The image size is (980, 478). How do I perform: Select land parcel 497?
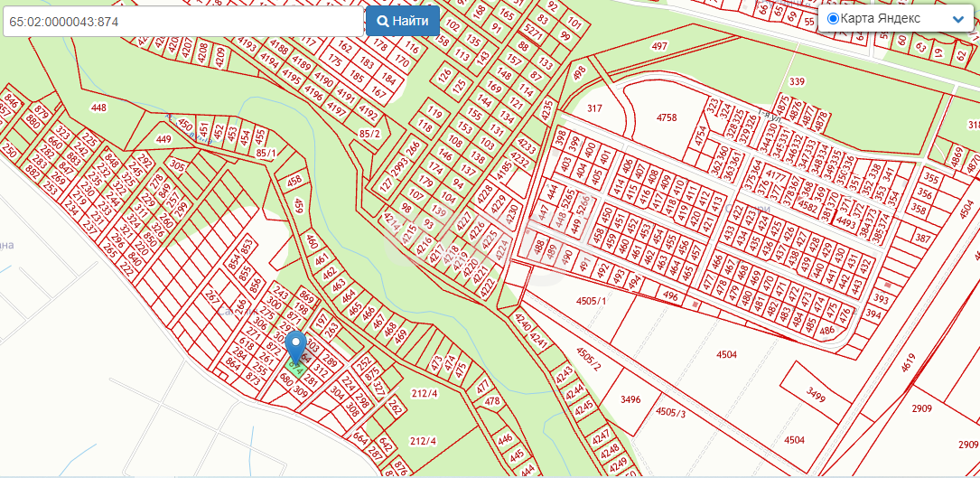click(658, 46)
